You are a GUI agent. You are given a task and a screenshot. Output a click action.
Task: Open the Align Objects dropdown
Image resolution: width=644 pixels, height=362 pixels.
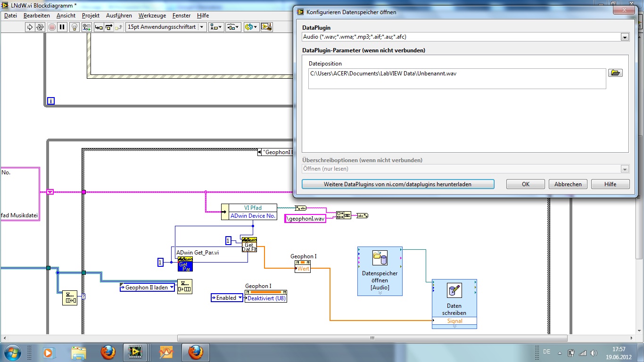pos(217,27)
